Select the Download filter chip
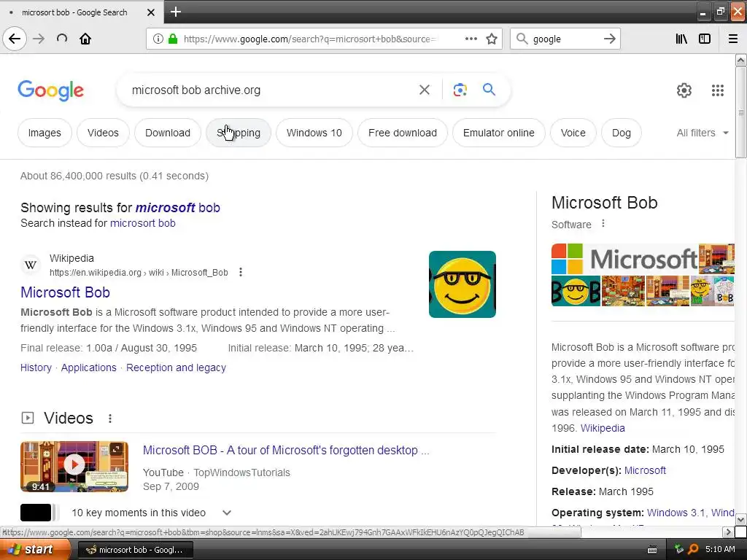 [168, 133]
